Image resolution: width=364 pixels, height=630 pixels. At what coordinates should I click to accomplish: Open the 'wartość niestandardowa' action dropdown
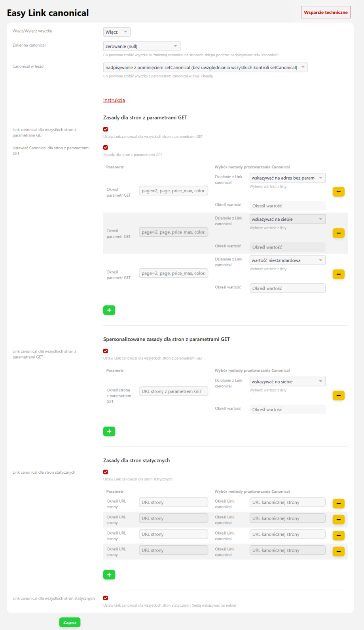288,260
